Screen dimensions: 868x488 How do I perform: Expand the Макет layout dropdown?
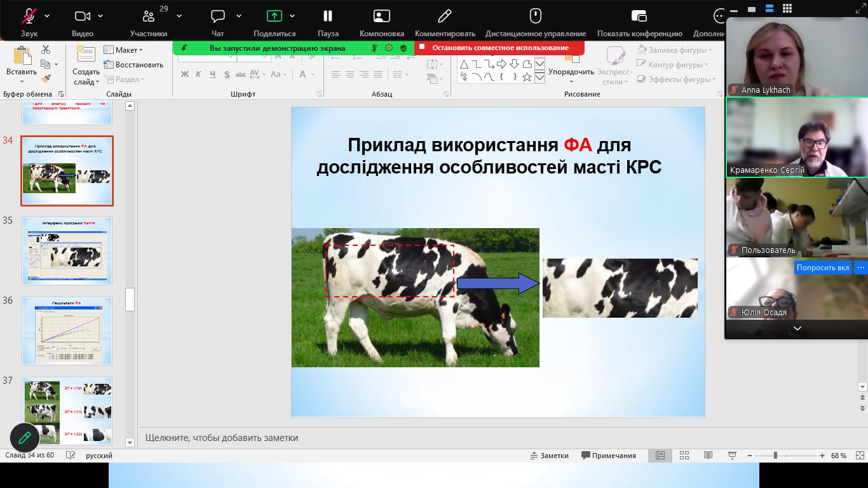click(x=123, y=50)
